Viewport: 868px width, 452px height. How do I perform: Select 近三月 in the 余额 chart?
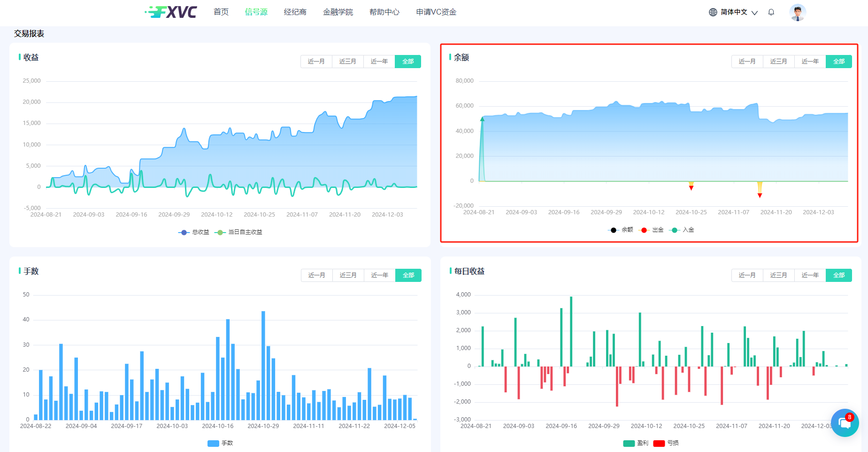[x=779, y=62]
